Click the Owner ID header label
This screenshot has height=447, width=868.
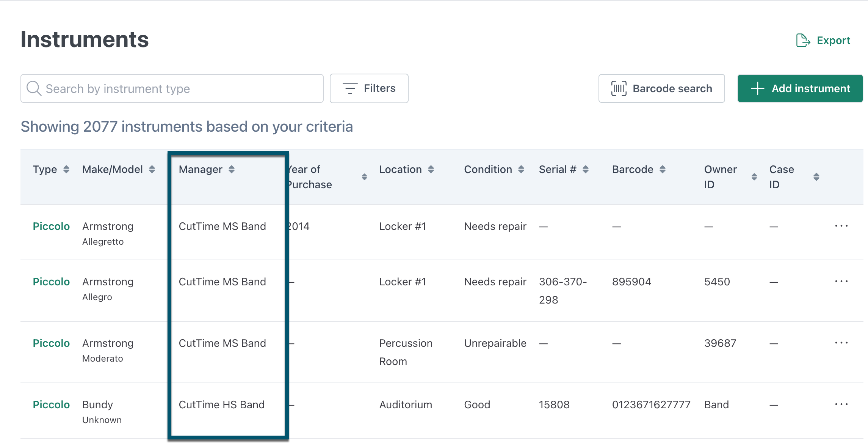coord(720,177)
